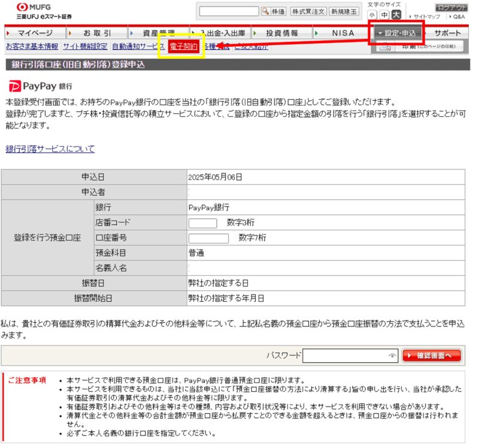Focus the stock search field in the header
The height and width of the screenshot is (448, 479).
229,11
